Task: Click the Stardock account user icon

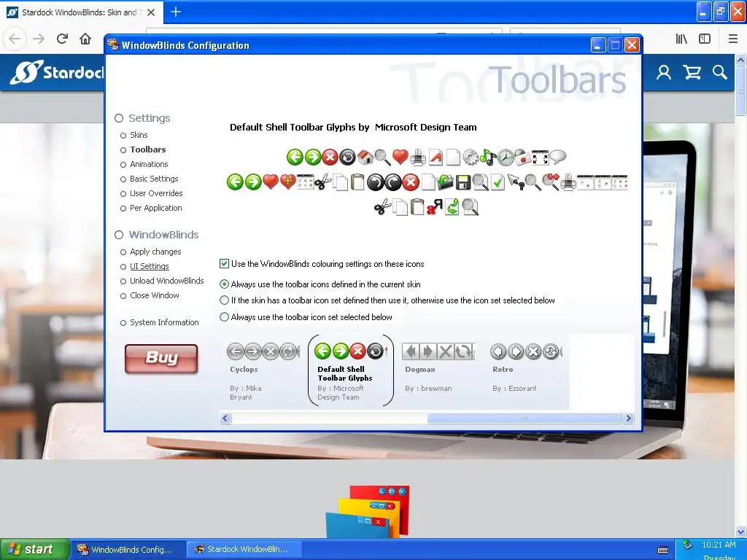Action: [x=664, y=72]
